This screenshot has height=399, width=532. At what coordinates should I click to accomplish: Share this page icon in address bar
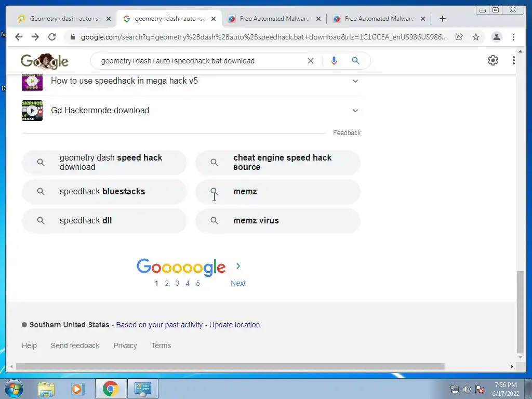(459, 37)
